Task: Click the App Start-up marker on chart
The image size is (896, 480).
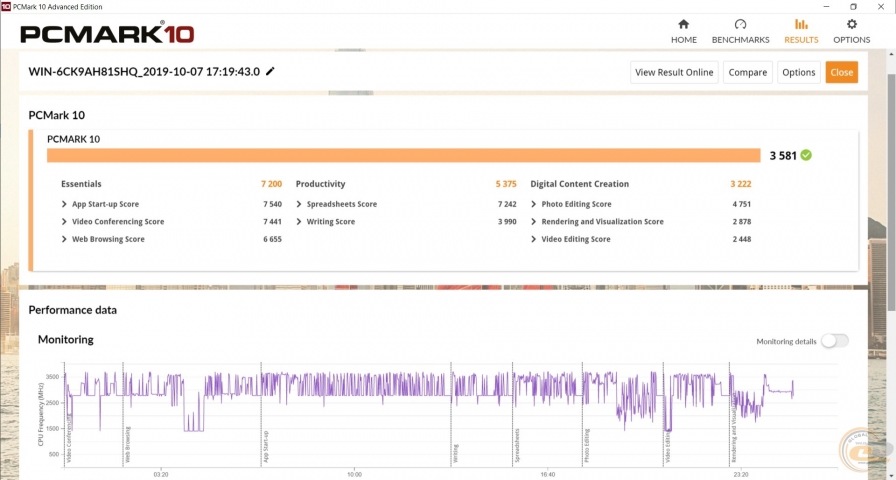Action: pyautogui.click(x=266, y=447)
